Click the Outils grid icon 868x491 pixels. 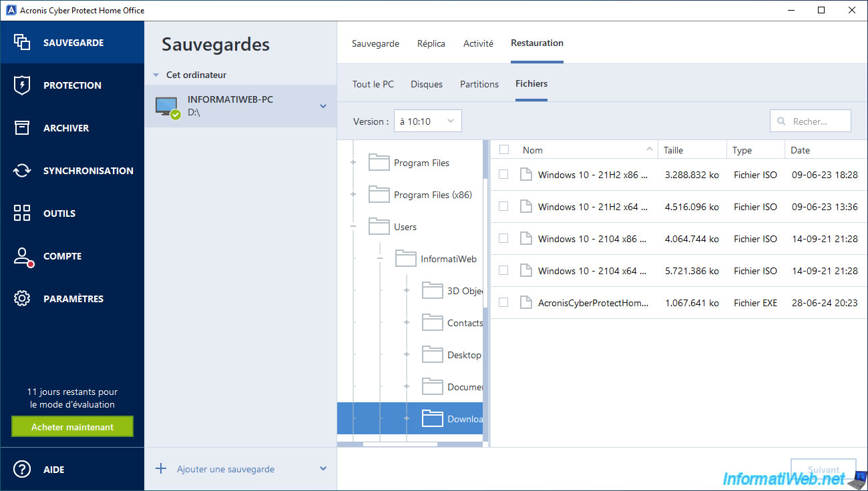click(x=22, y=213)
